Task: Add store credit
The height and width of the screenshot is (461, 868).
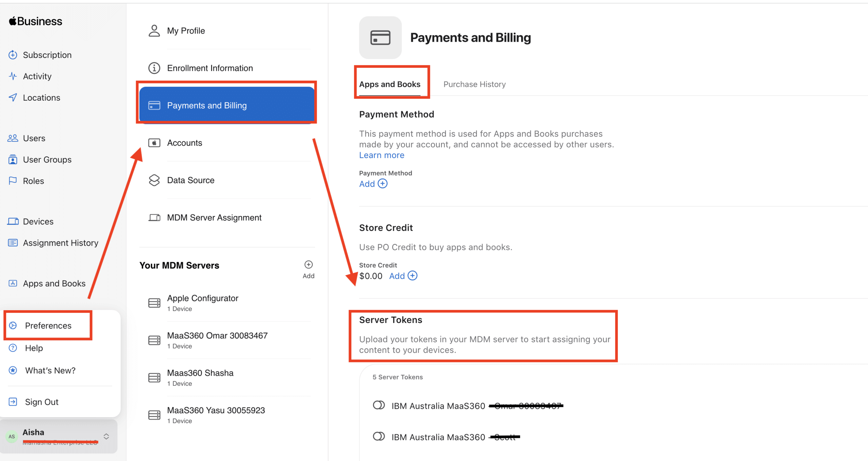Action: [403, 276]
